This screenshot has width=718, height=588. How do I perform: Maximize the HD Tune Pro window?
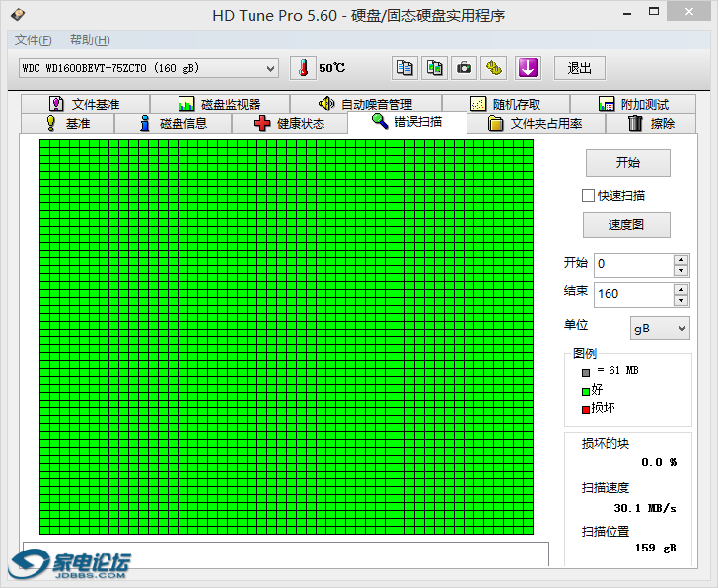[x=654, y=12]
